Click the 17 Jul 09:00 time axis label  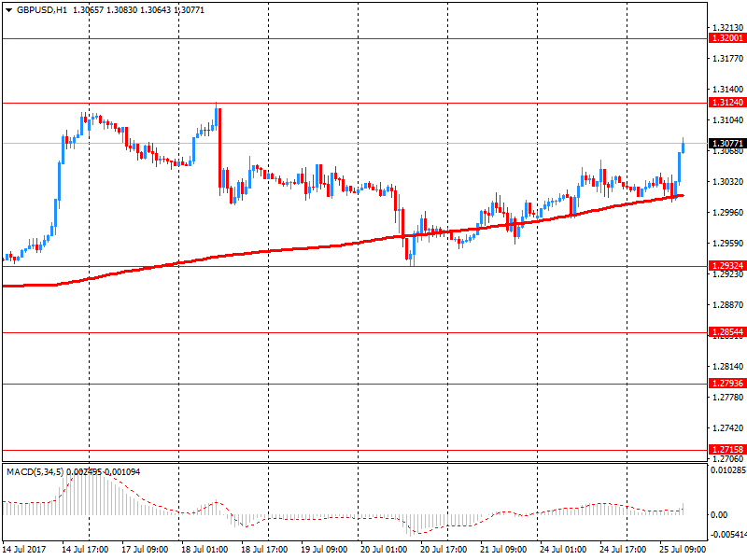[x=145, y=550]
